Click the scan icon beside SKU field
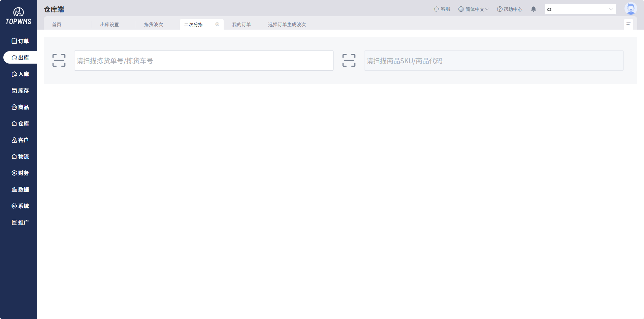The width and height of the screenshot is (644, 319). (349, 61)
